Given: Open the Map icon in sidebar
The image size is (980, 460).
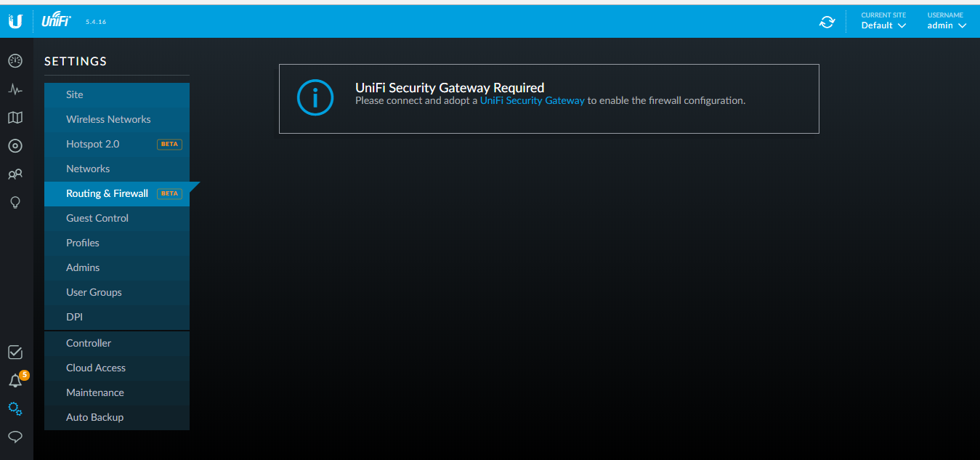Looking at the screenshot, I should (15, 118).
